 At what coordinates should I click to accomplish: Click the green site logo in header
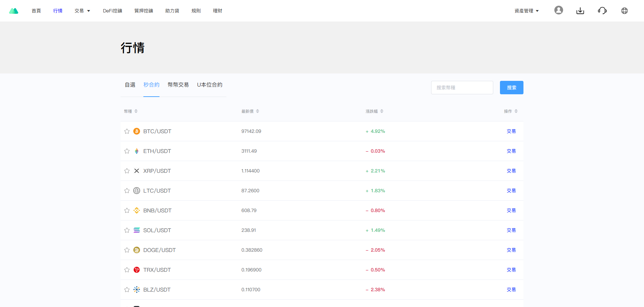click(14, 11)
